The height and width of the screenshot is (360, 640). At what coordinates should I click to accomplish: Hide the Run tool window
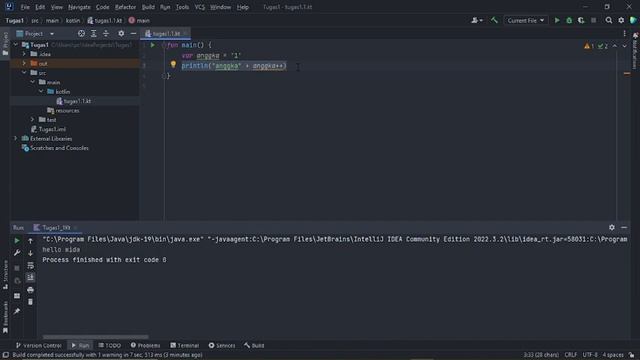624,227
